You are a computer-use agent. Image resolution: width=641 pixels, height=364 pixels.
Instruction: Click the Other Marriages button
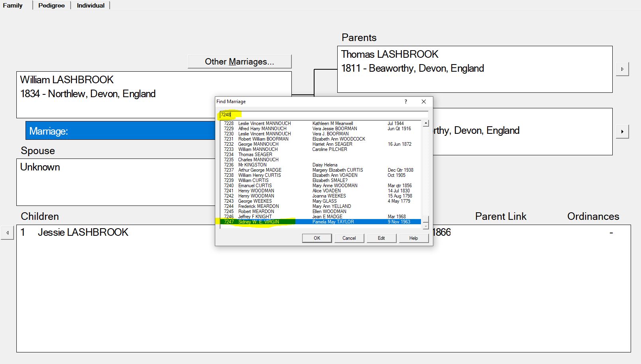pyautogui.click(x=240, y=61)
